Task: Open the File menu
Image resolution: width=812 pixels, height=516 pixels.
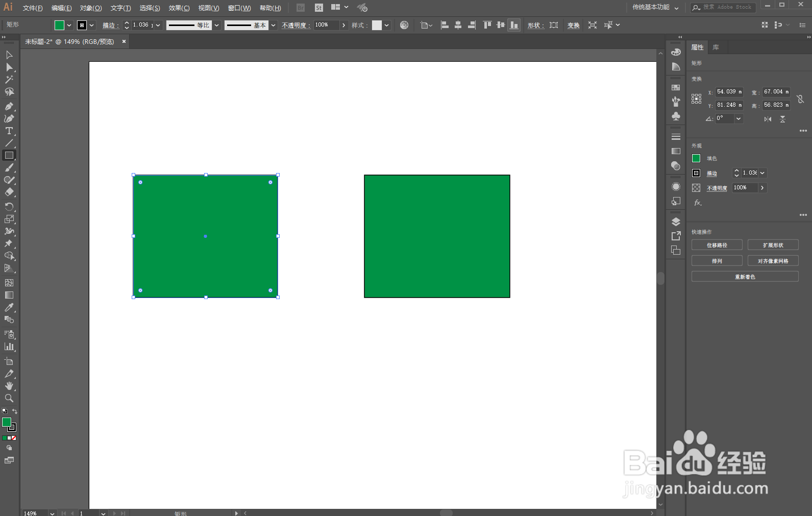Action: [x=33, y=8]
